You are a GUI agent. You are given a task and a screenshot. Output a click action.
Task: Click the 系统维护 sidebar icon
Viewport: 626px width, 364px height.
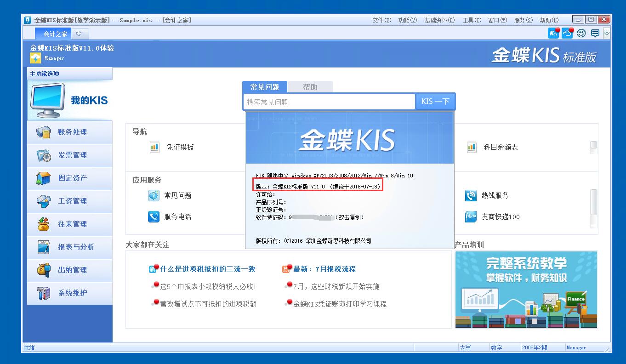(x=44, y=293)
